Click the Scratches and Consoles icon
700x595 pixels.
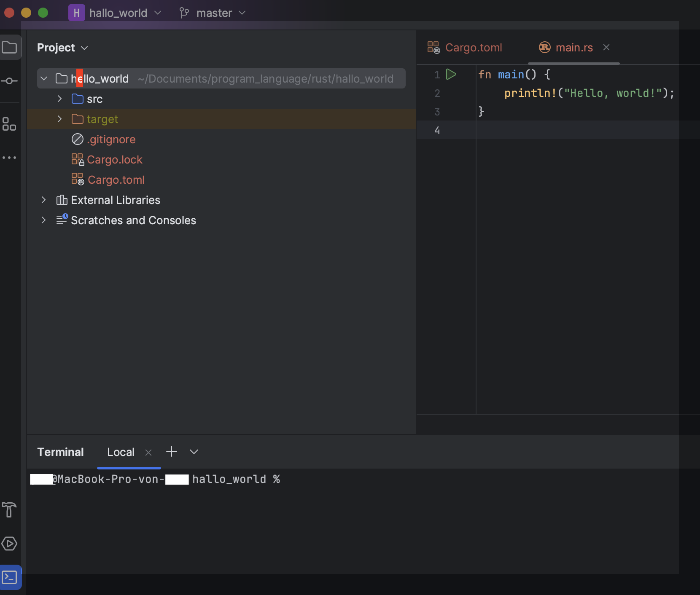click(62, 219)
